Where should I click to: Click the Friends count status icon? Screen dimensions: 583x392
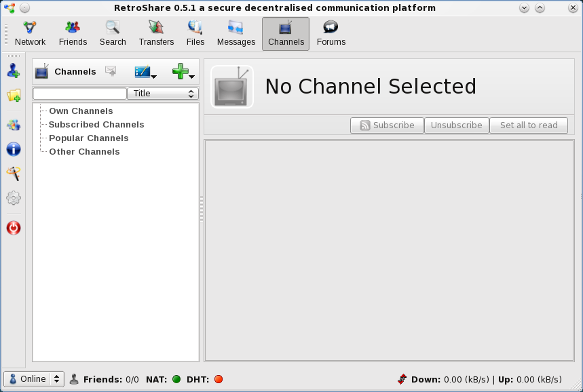pyautogui.click(x=74, y=379)
